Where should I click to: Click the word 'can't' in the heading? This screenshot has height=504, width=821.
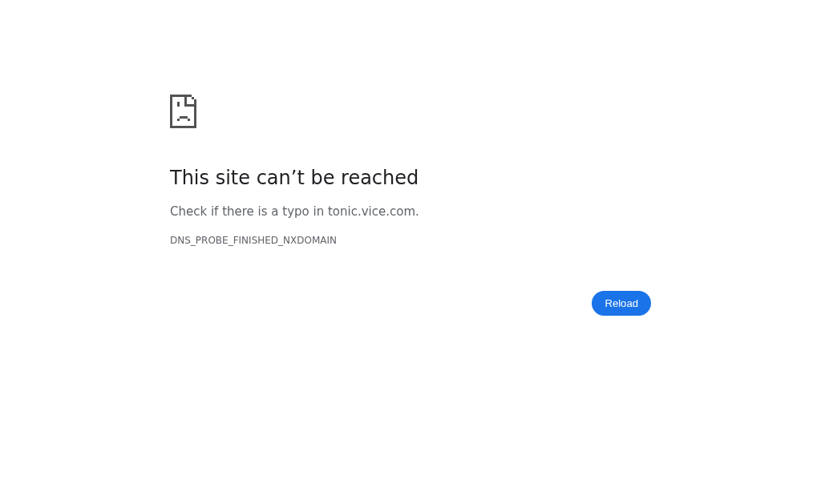click(280, 177)
